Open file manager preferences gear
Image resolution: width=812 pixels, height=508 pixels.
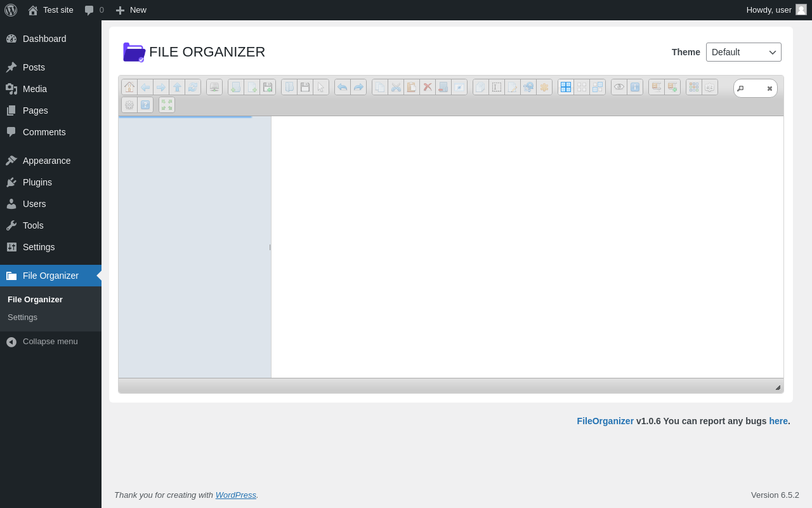[129, 105]
